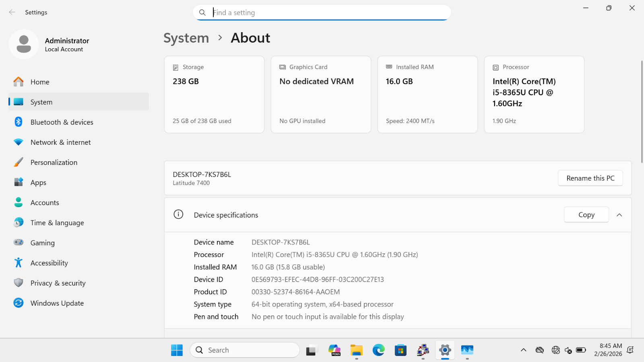
Task: Click the taskbar Search box
Action: 245,350
